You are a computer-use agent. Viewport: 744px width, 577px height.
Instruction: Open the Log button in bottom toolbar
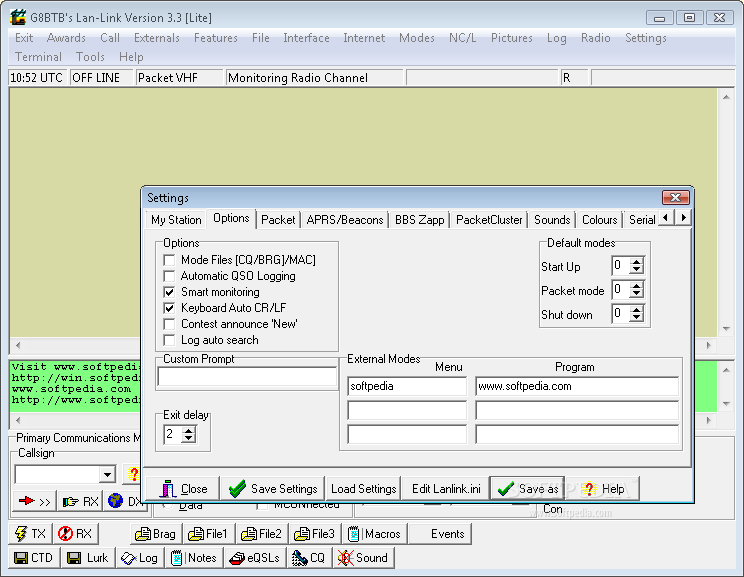pyautogui.click(x=140, y=558)
